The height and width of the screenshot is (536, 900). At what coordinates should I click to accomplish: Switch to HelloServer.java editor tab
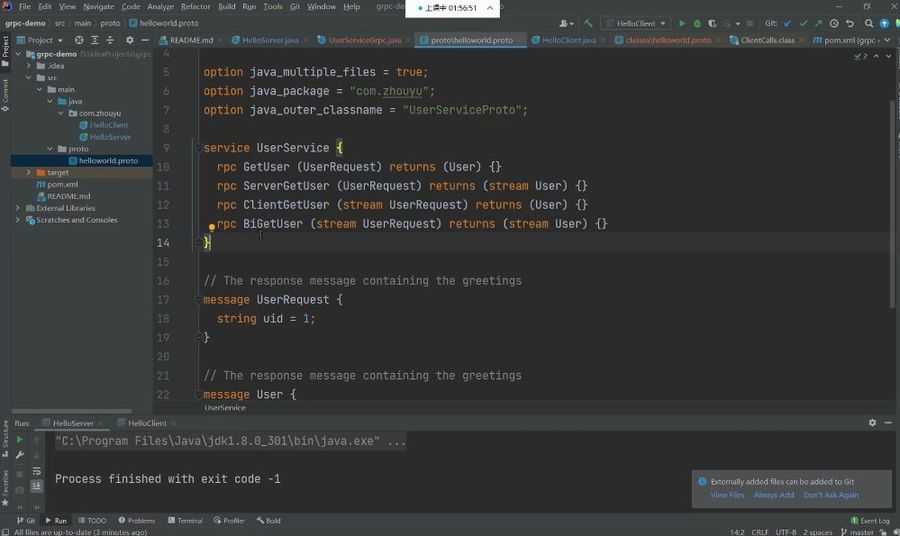(x=270, y=40)
